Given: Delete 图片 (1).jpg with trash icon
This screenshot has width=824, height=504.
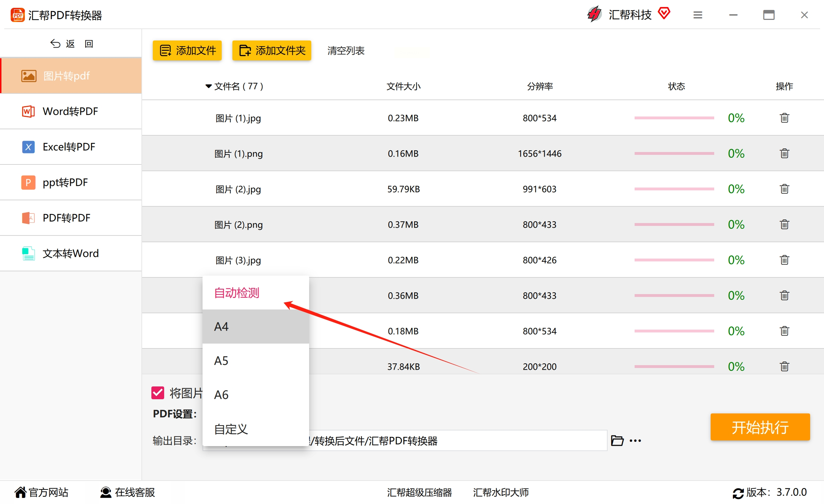Looking at the screenshot, I should pyautogui.click(x=784, y=118).
